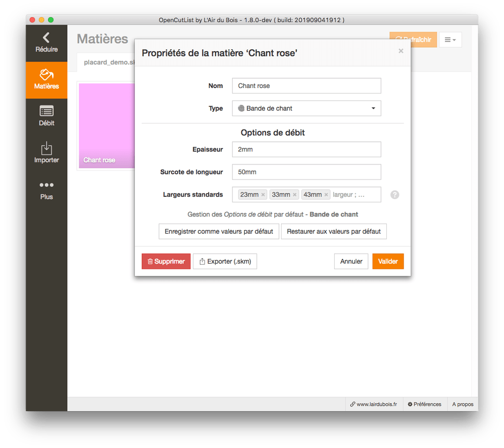Remove the 23mm width tag

[263, 195]
